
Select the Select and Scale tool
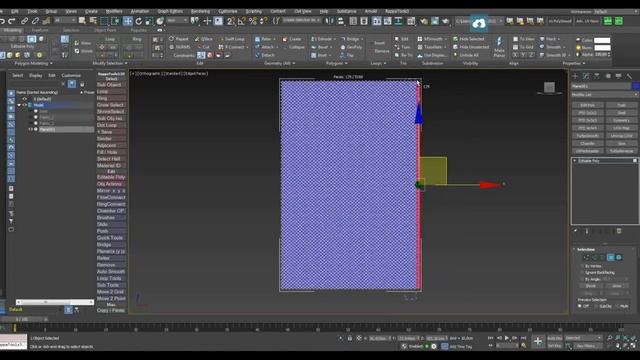(149, 21)
